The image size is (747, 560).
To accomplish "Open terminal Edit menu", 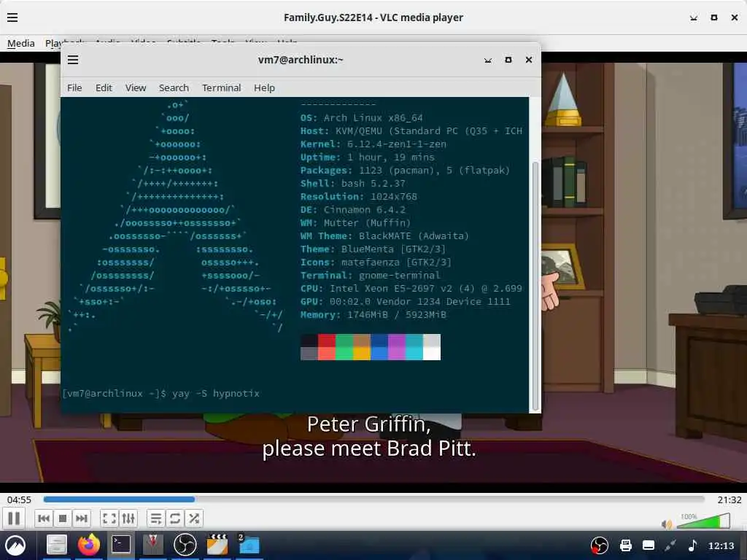I will click(104, 87).
